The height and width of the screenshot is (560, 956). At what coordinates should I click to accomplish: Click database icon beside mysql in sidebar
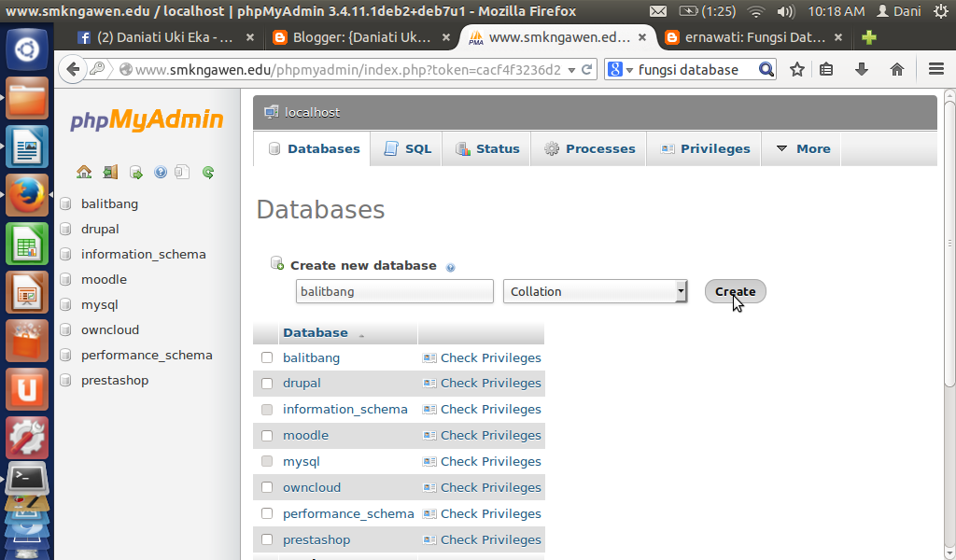[x=66, y=304]
